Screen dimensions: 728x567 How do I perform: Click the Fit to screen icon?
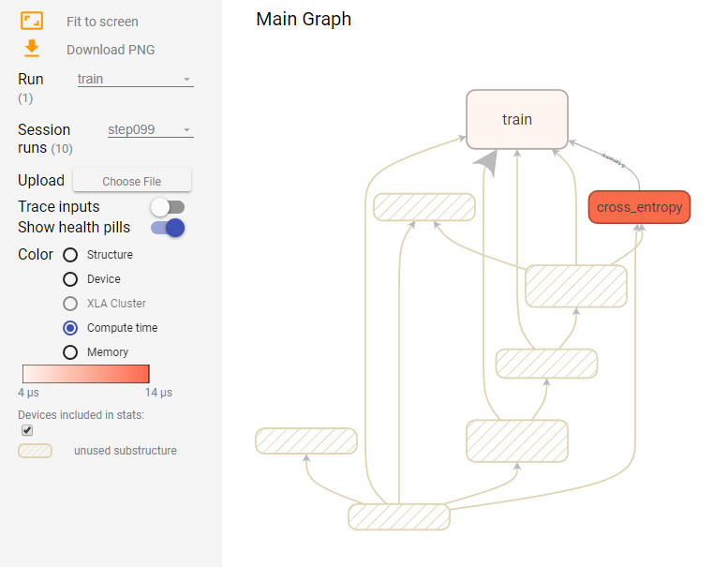point(32,21)
